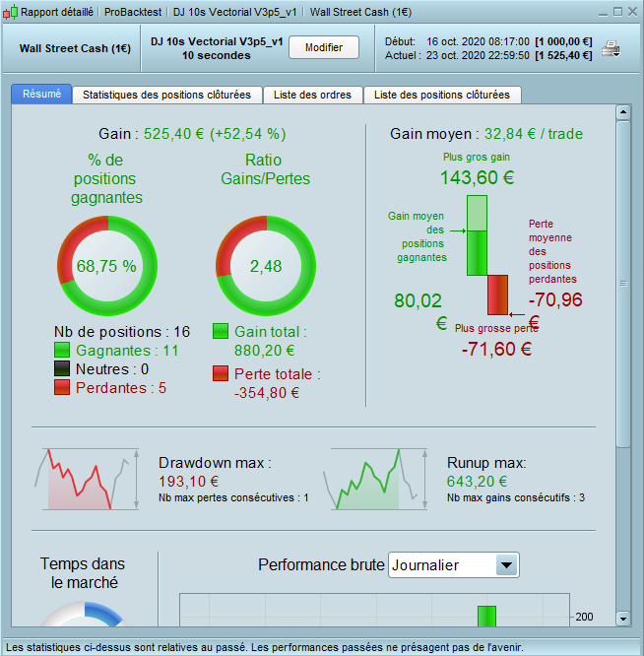Open the Journalier performance dropdown
Image resolution: width=644 pixels, height=656 pixels.
pos(454,565)
